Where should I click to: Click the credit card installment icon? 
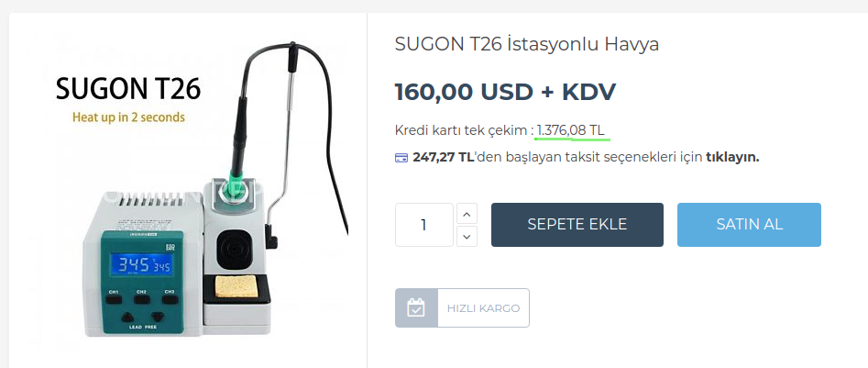click(401, 158)
